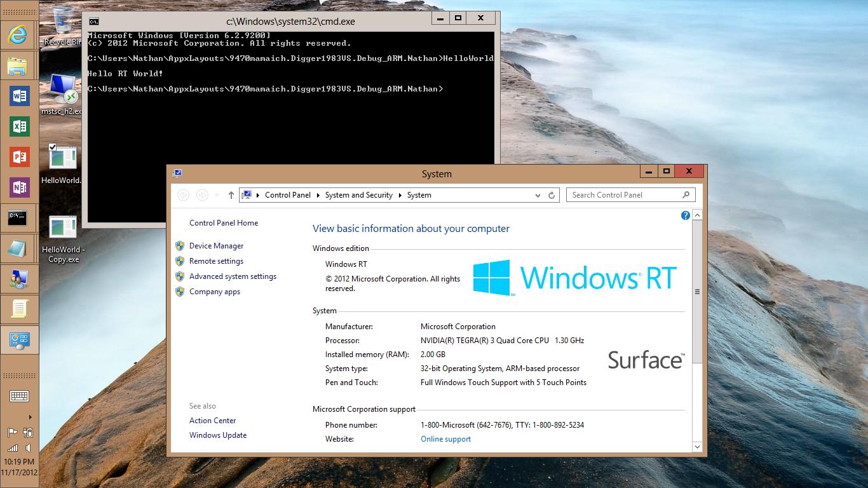The width and height of the screenshot is (868, 488).
Task: Open the touch keyboard from the taskbar
Action: pos(19,396)
